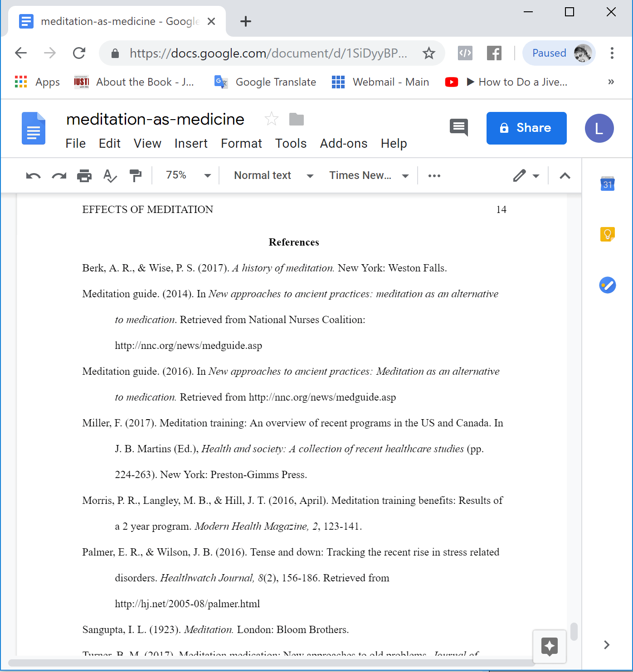
Task: Run spelling and grammar check
Action: click(x=110, y=175)
